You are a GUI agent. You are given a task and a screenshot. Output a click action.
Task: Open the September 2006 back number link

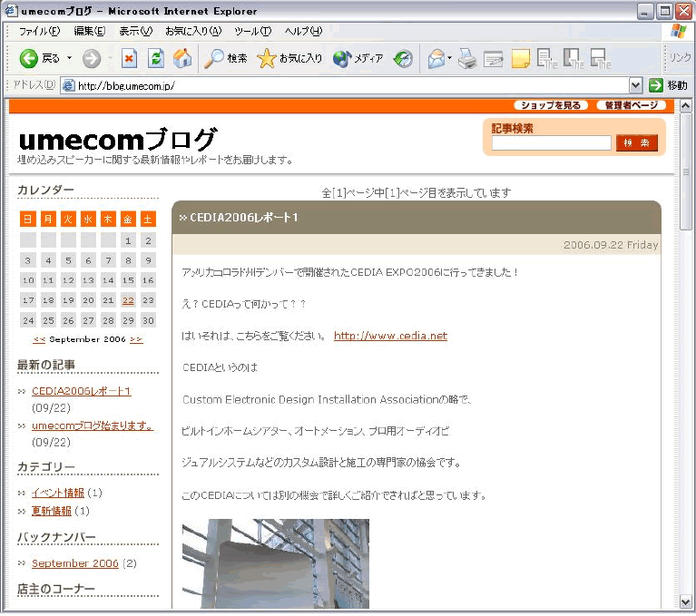[x=75, y=563]
